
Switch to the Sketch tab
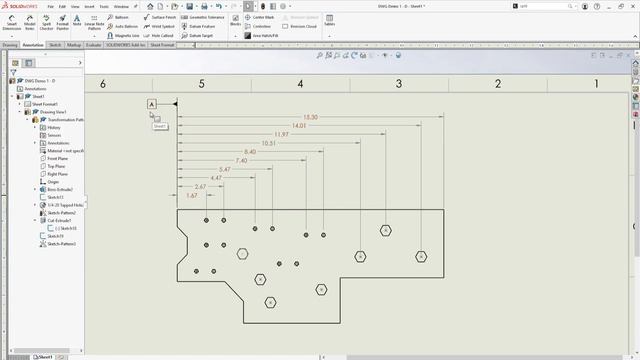click(55, 45)
